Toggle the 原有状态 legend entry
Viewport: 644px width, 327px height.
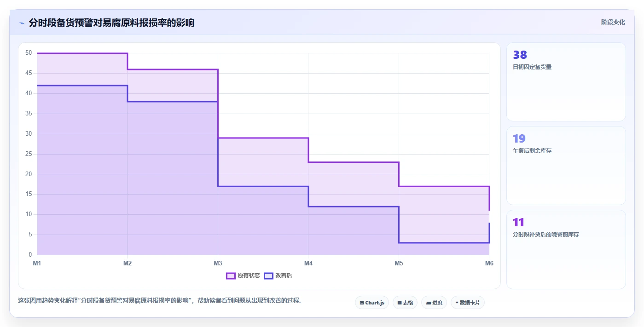[243, 275]
